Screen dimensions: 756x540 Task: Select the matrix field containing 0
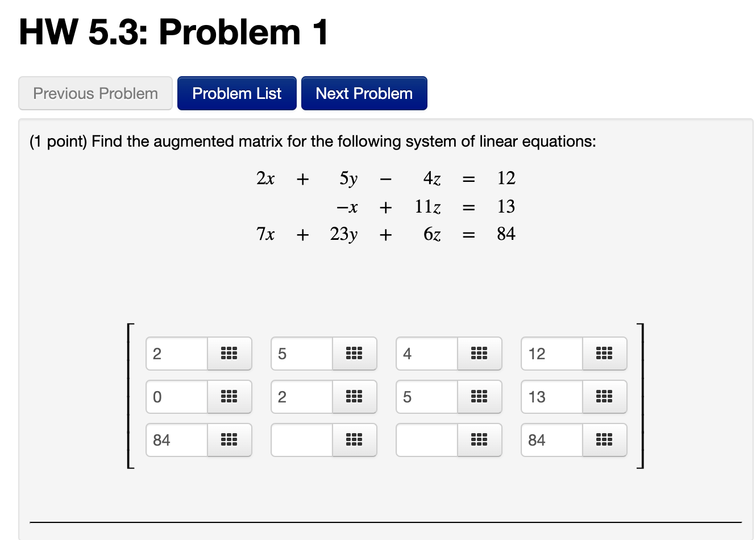175,397
